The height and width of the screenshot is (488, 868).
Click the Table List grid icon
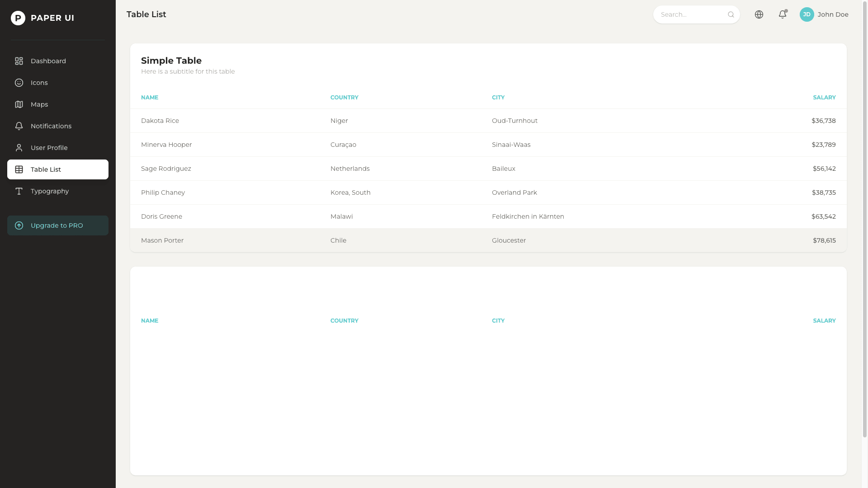click(x=19, y=169)
